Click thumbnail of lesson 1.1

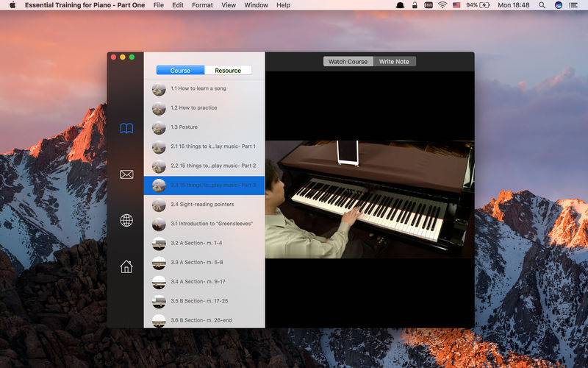point(159,89)
